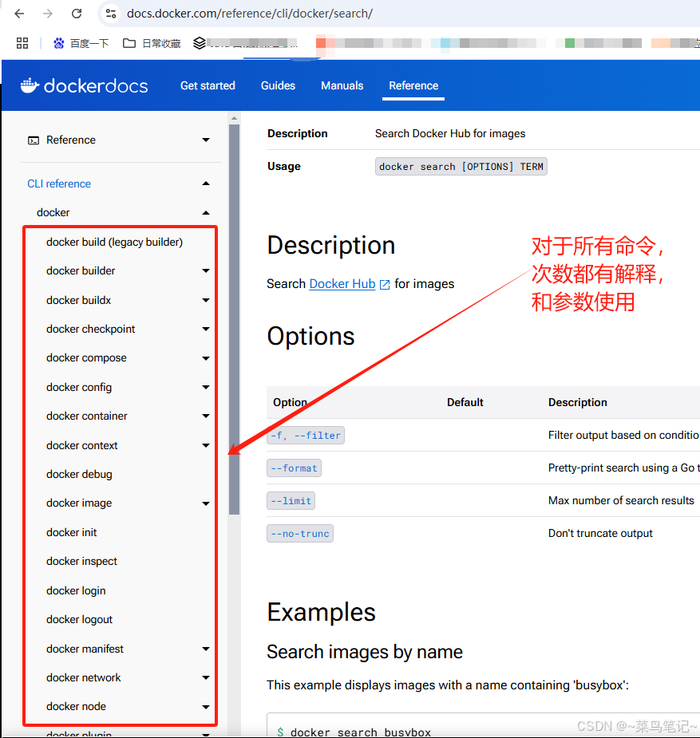Click the external link icon beside Docker Hub
This screenshot has width=700, height=738.
(385, 285)
